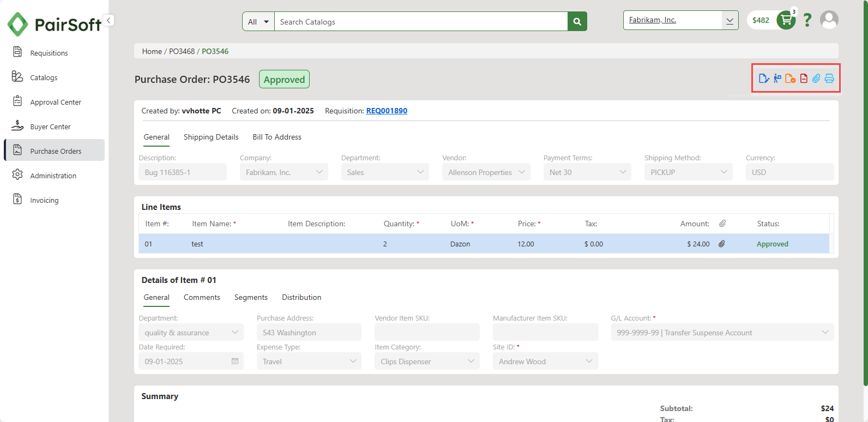Select the General tab in item details
This screenshot has width=868, height=422.
(156, 297)
